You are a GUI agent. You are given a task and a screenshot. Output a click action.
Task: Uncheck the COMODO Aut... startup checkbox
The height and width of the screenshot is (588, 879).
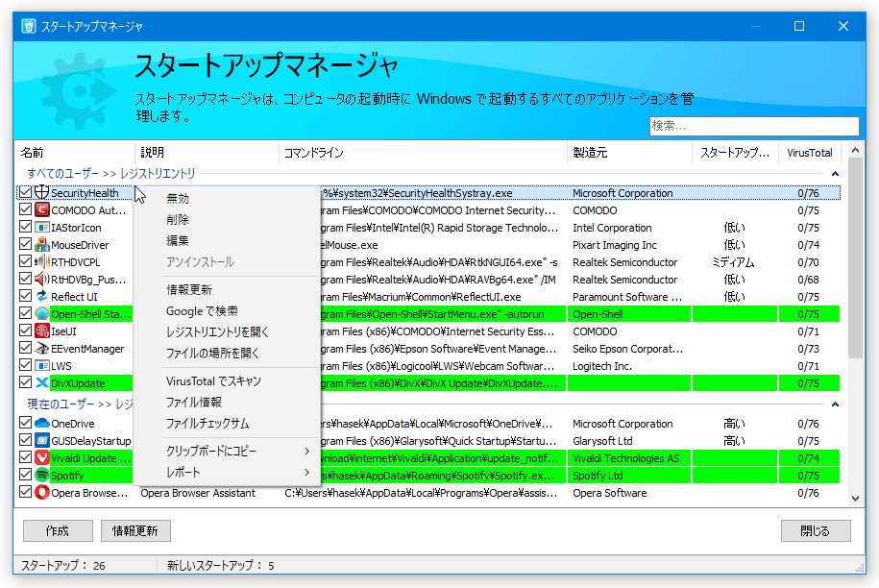click(25, 209)
